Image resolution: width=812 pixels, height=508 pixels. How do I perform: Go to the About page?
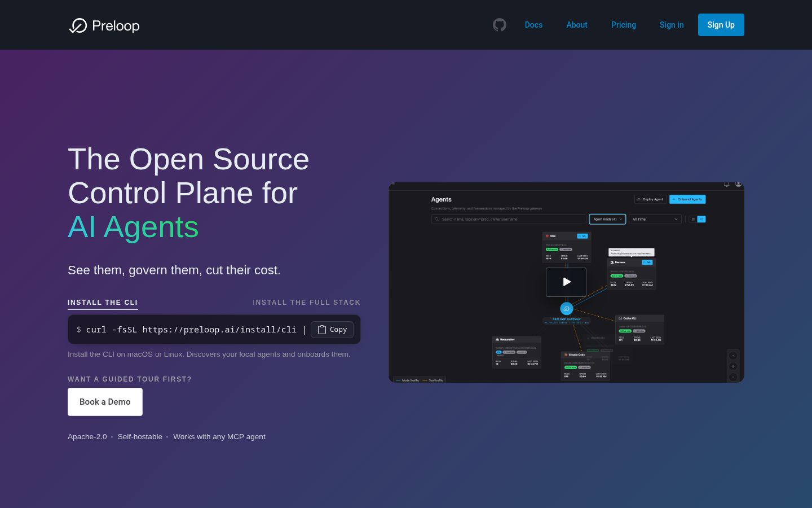coord(577,25)
